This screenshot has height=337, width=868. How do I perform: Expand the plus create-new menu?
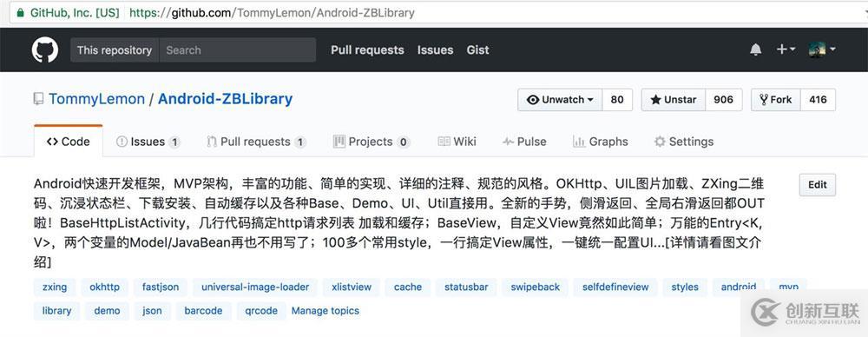point(786,50)
